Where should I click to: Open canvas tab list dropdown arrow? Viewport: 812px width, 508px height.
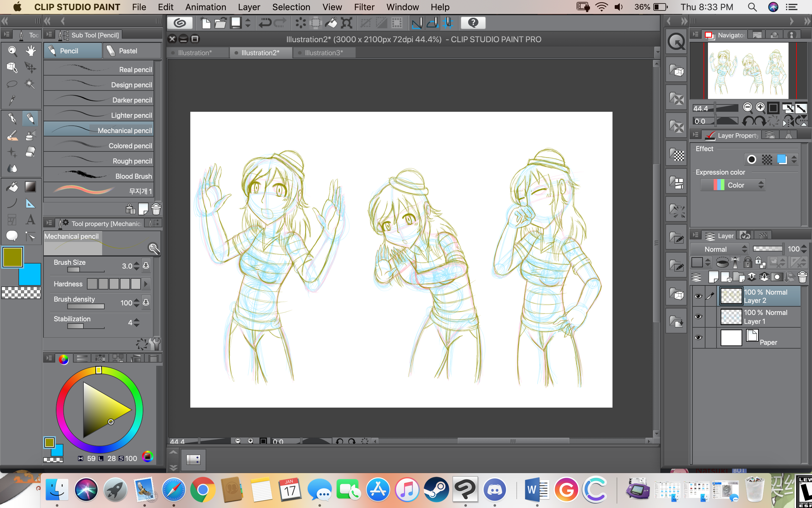click(x=657, y=52)
